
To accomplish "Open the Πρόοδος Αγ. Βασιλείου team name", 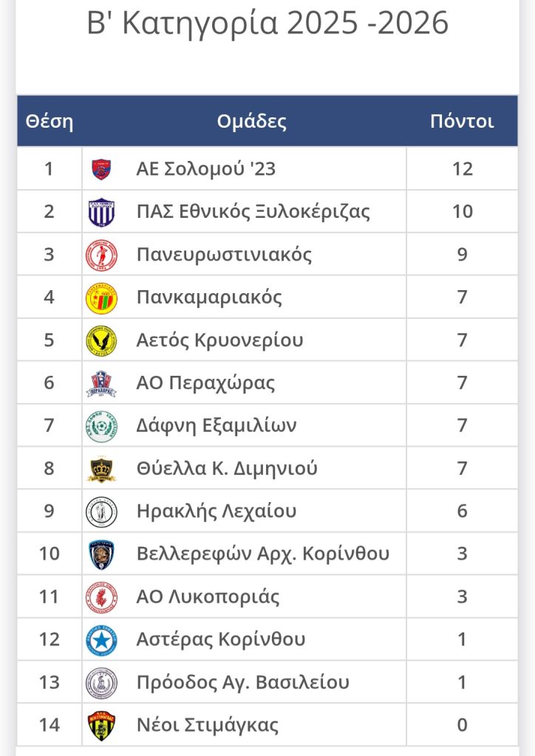I will click(x=243, y=682).
